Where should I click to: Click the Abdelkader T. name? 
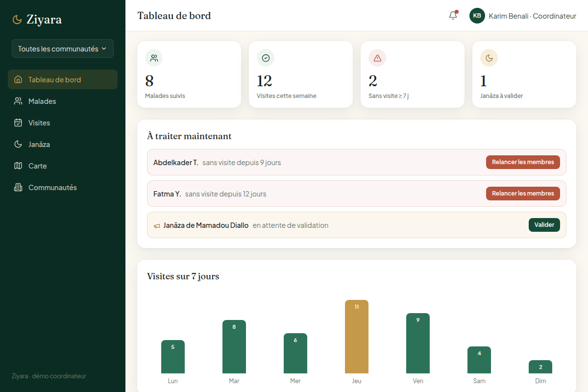coord(176,162)
